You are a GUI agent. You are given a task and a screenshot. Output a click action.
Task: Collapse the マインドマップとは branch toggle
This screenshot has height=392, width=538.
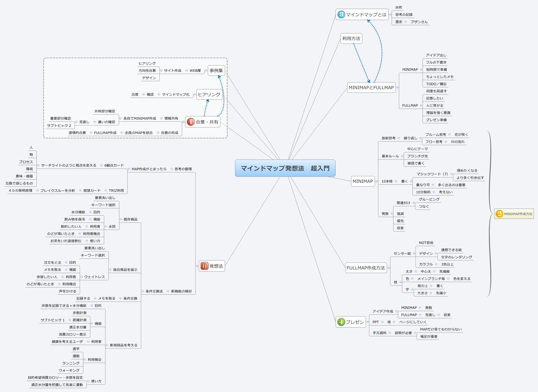390,15
